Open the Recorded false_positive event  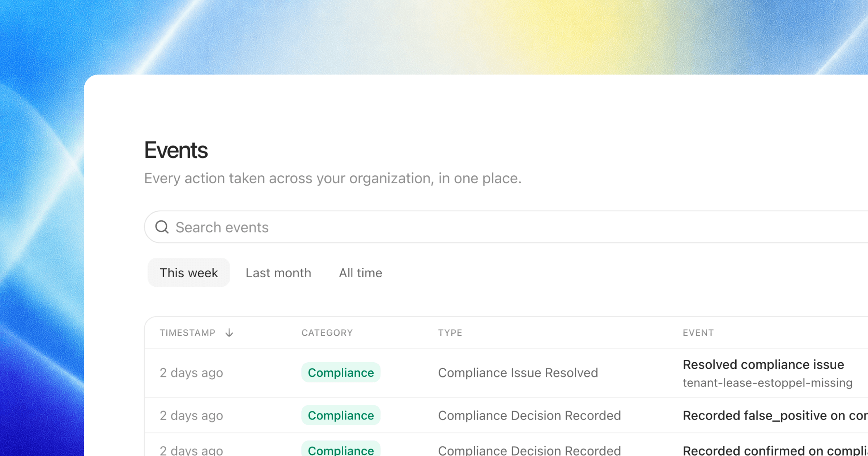tap(775, 415)
